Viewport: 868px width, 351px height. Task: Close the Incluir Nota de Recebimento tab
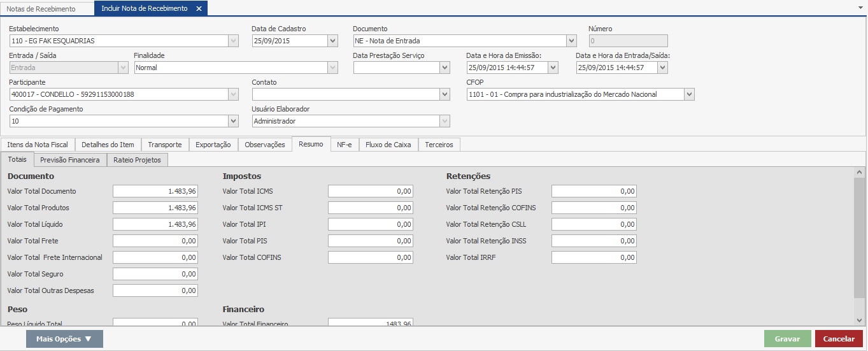pos(199,9)
